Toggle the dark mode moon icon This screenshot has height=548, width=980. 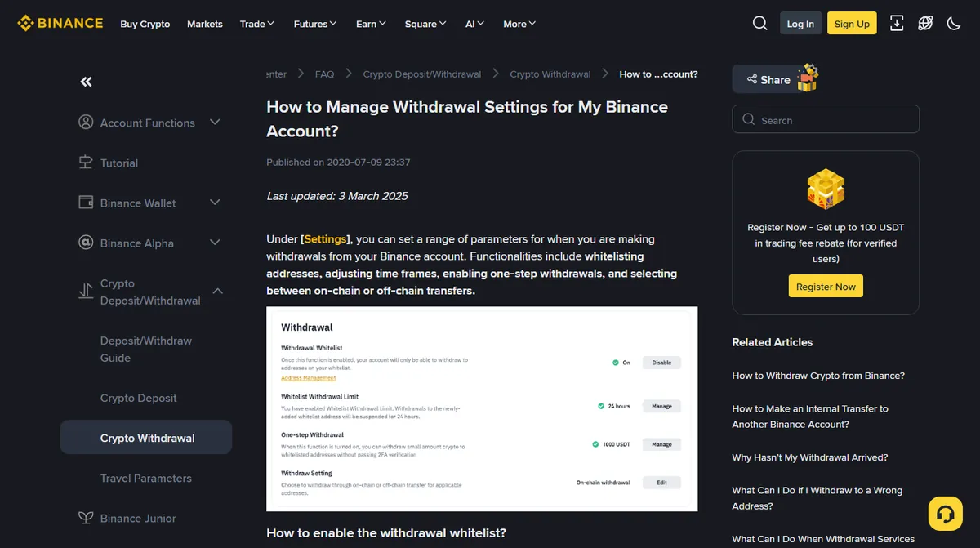[x=954, y=24]
